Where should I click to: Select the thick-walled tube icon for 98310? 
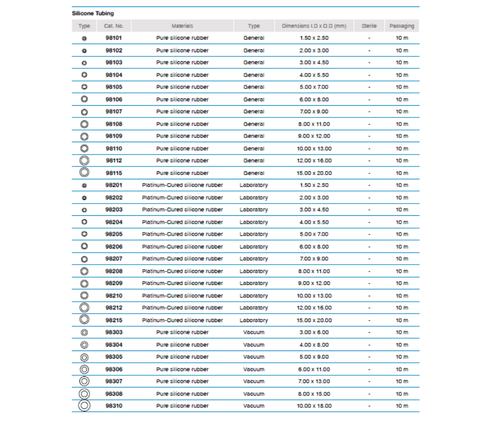tap(84, 406)
